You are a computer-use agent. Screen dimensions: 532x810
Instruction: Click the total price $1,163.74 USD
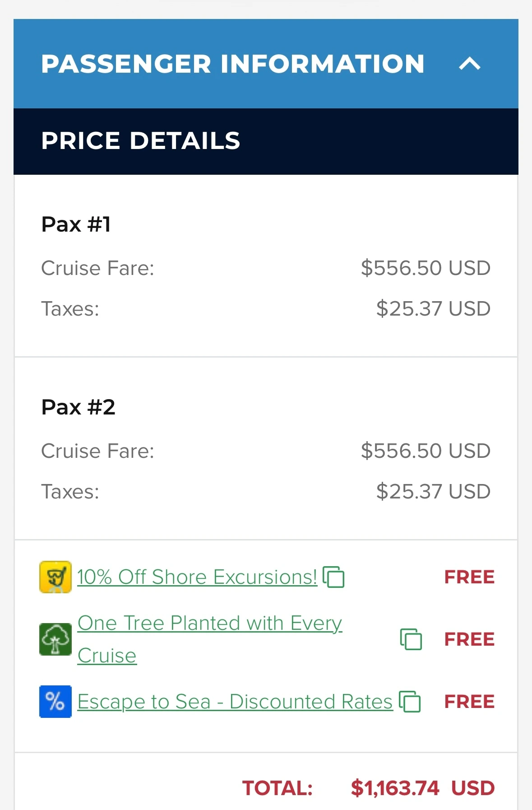coord(422,788)
